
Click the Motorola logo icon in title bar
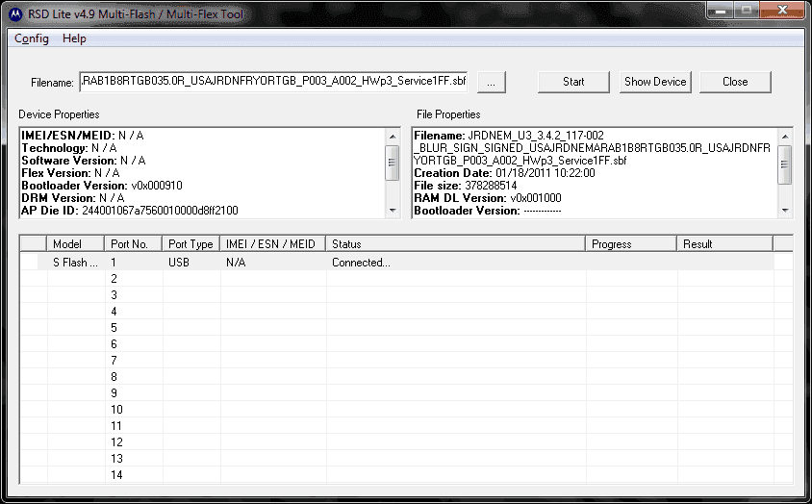16,14
